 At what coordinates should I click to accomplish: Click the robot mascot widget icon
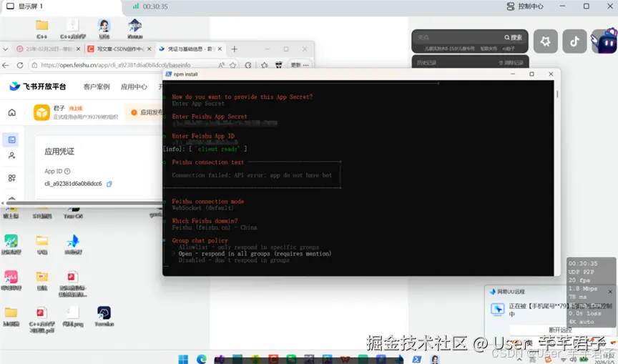click(604, 40)
